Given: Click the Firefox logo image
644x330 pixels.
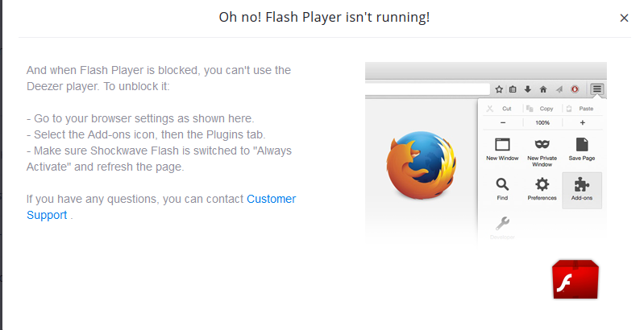Looking at the screenshot, I should click(x=422, y=165).
